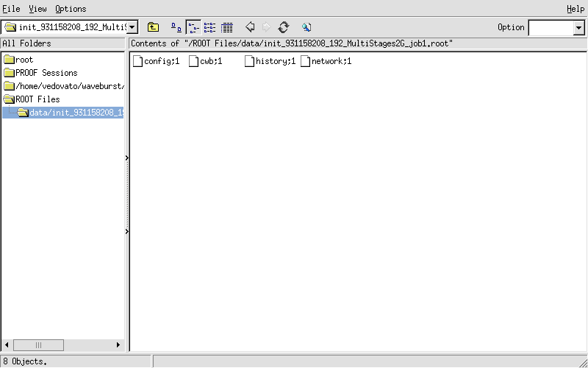Open the Option combo box dropdown arrow
This screenshot has width=588, height=368.
pyautogui.click(x=578, y=27)
